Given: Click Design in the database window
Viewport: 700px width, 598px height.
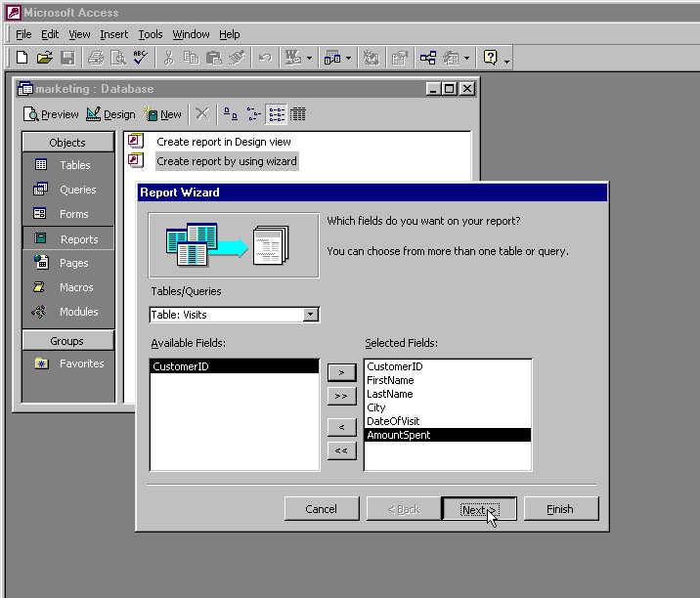Looking at the screenshot, I should click(x=110, y=114).
